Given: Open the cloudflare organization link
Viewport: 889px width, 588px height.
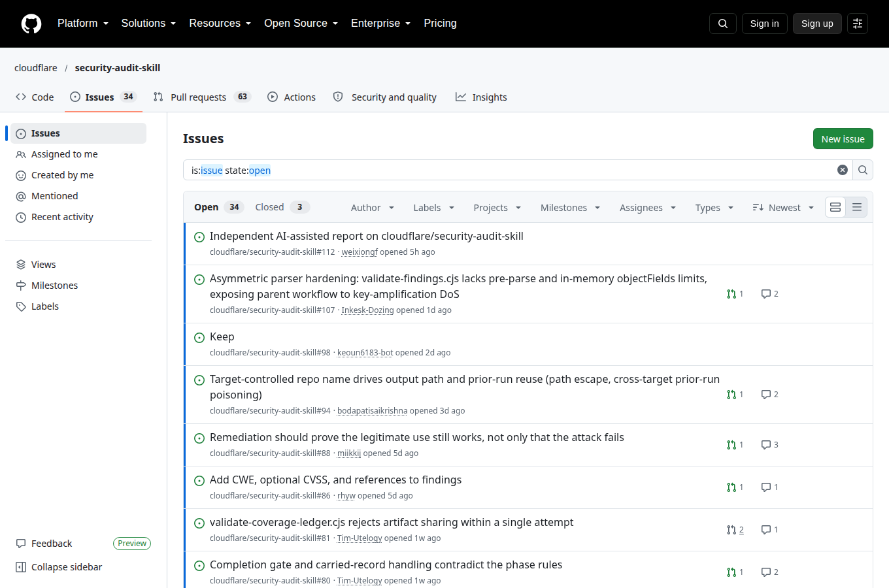Looking at the screenshot, I should (x=36, y=68).
